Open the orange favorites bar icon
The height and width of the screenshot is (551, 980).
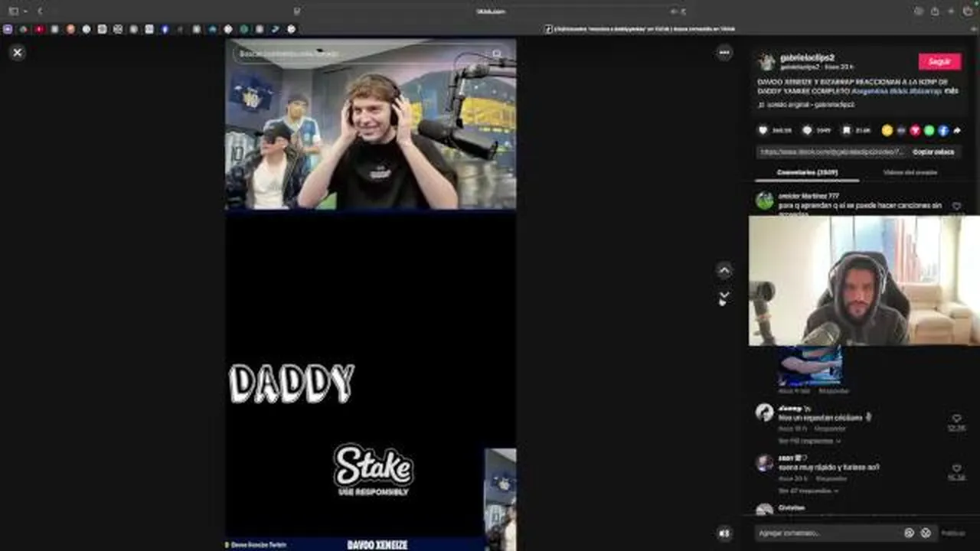click(70, 29)
